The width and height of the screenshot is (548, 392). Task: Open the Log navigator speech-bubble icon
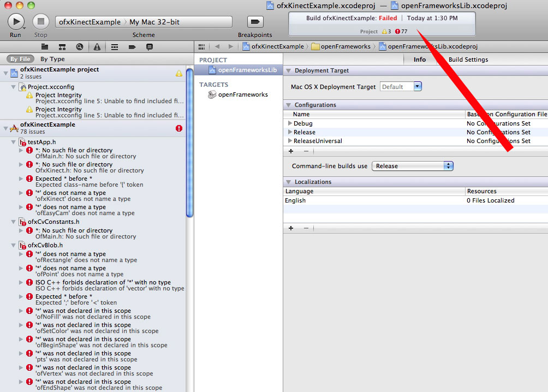[x=150, y=47]
